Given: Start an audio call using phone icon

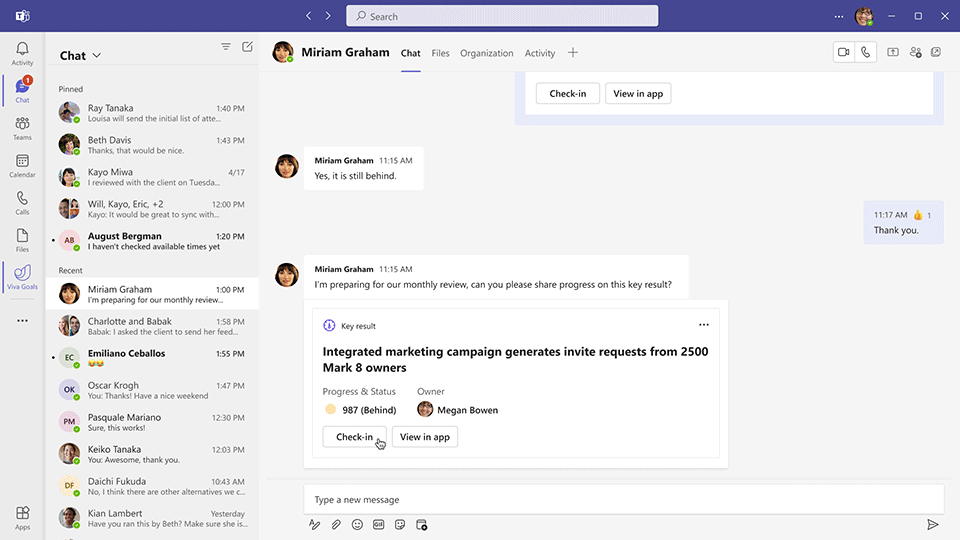Looking at the screenshot, I should (866, 53).
